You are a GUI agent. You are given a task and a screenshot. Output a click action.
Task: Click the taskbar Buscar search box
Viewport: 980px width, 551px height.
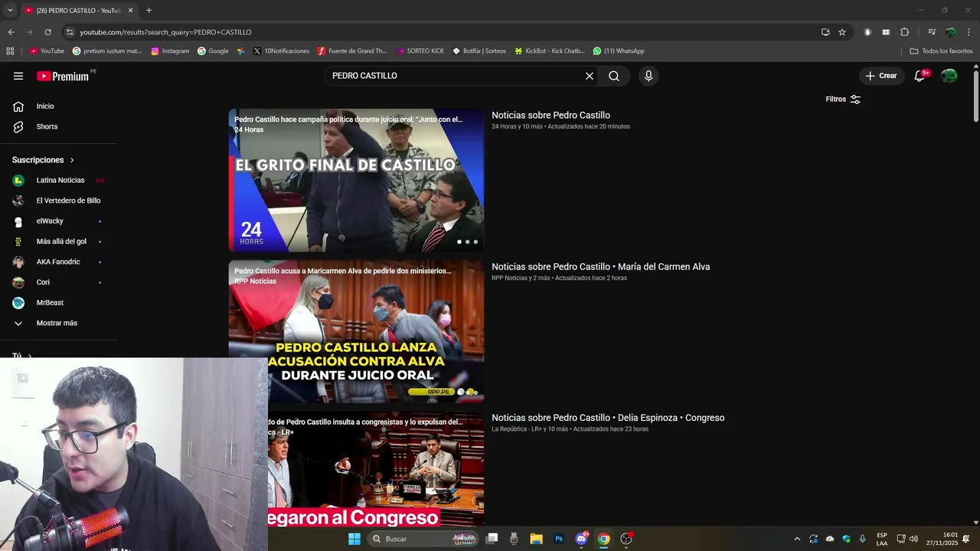(x=423, y=539)
